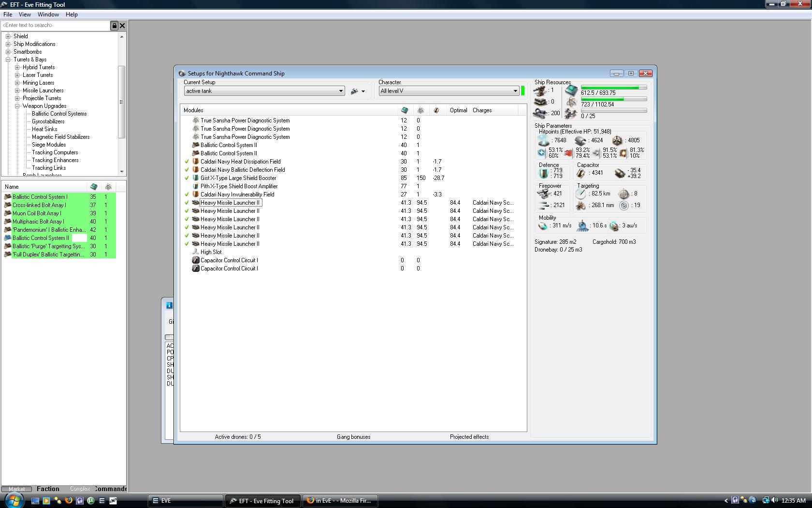Click the capacitor capacity icon showing 4341

581,173
